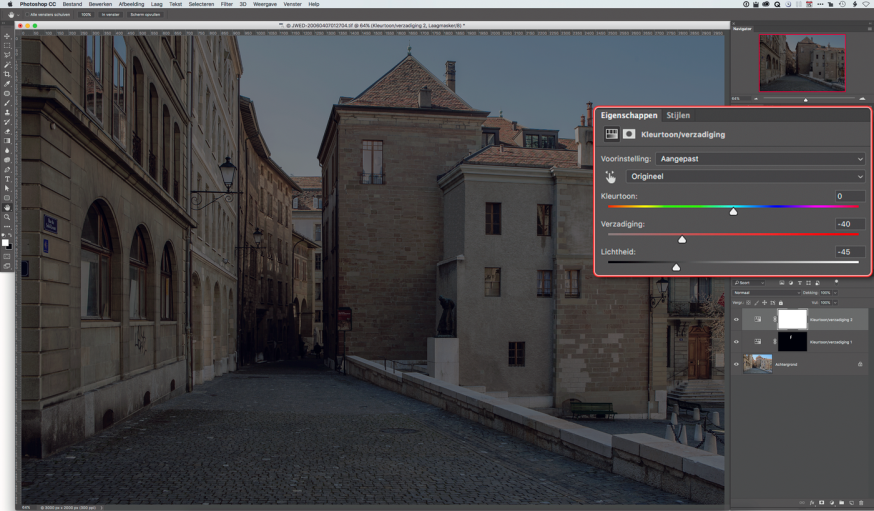Click the 100% zoom button
This screenshot has width=874, height=511.
point(86,14)
